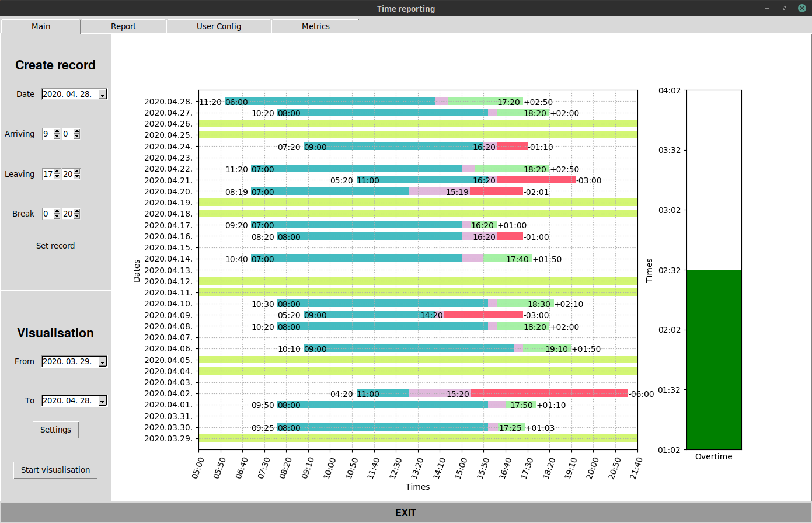
Task: Click the '-02:01' label for 2020.04.20.
Action: click(536, 192)
